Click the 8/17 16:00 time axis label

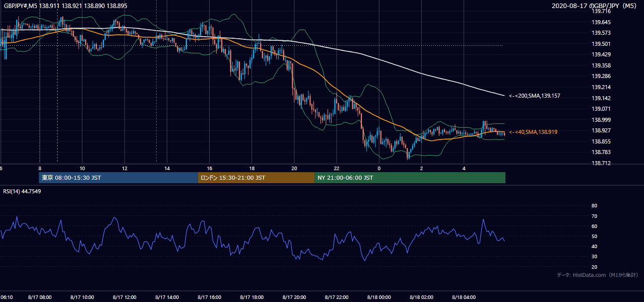209,297
